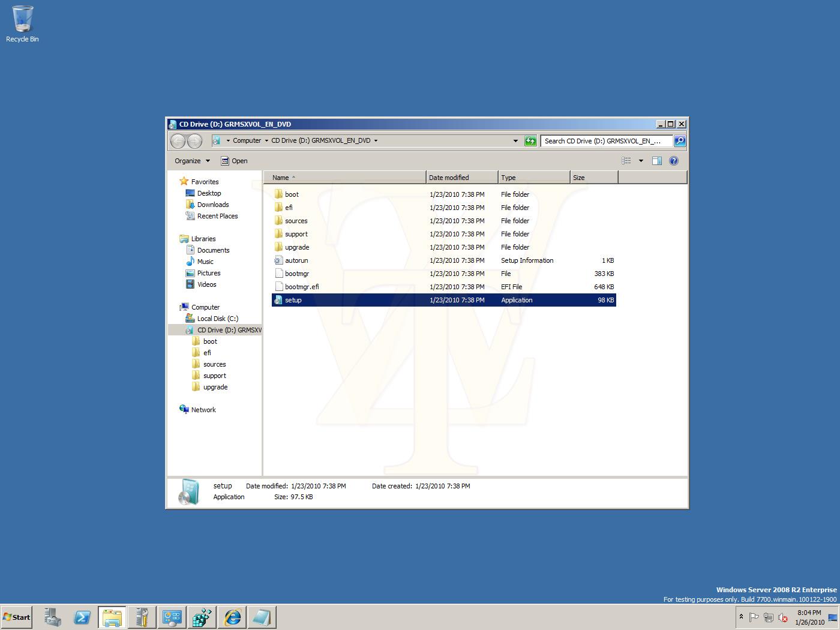840x630 pixels.
Task: Sort by Date modified column header
Action: (462, 178)
